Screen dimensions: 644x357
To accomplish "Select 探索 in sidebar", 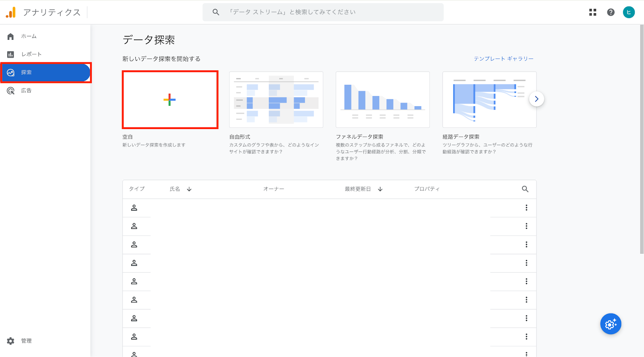I will point(45,72).
